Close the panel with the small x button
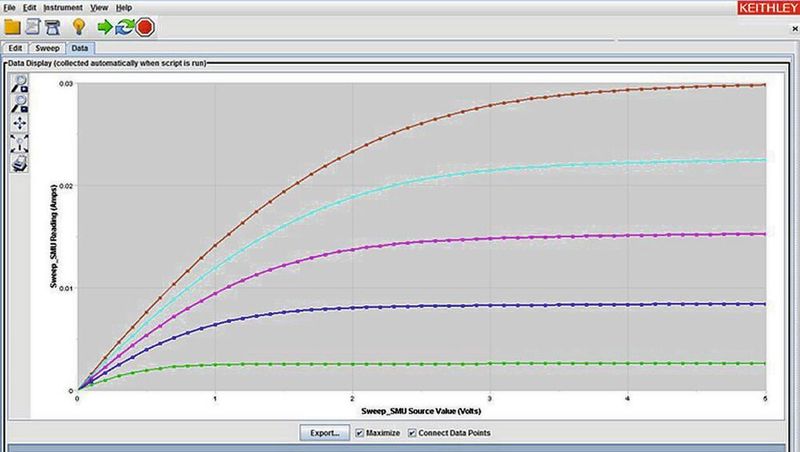 795,29
